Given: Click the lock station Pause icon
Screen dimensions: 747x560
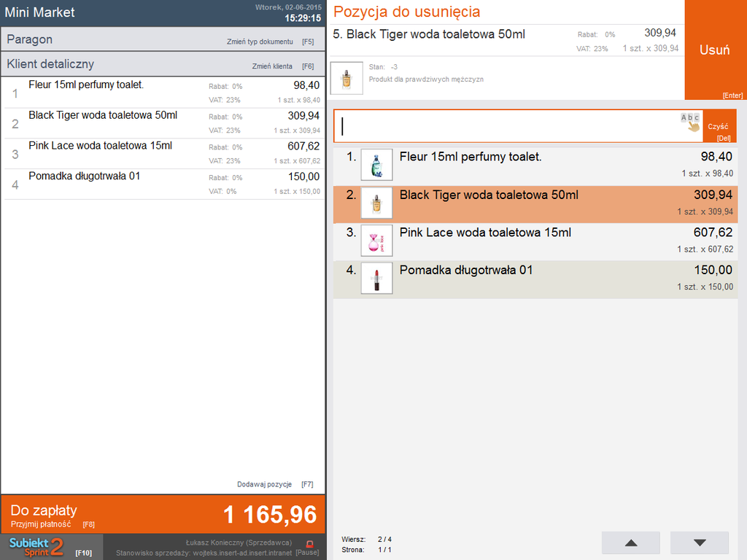Looking at the screenshot, I should pyautogui.click(x=309, y=544).
